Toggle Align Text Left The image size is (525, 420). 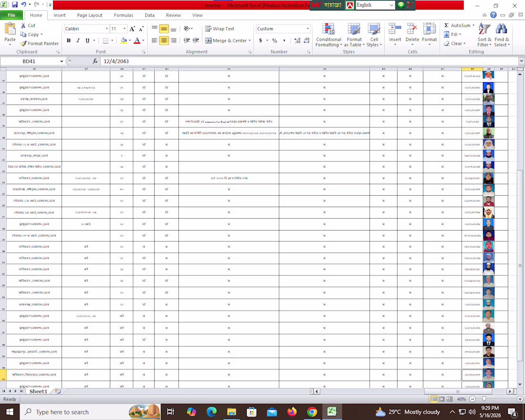point(154,41)
